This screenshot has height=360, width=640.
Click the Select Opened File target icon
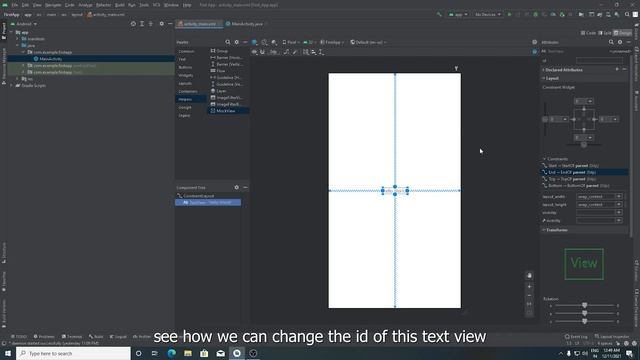point(133,24)
